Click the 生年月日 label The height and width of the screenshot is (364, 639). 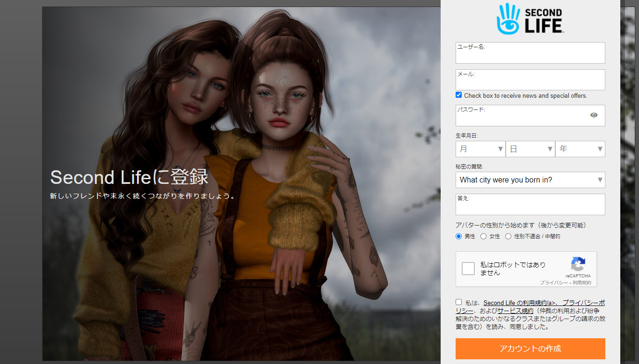[466, 136]
